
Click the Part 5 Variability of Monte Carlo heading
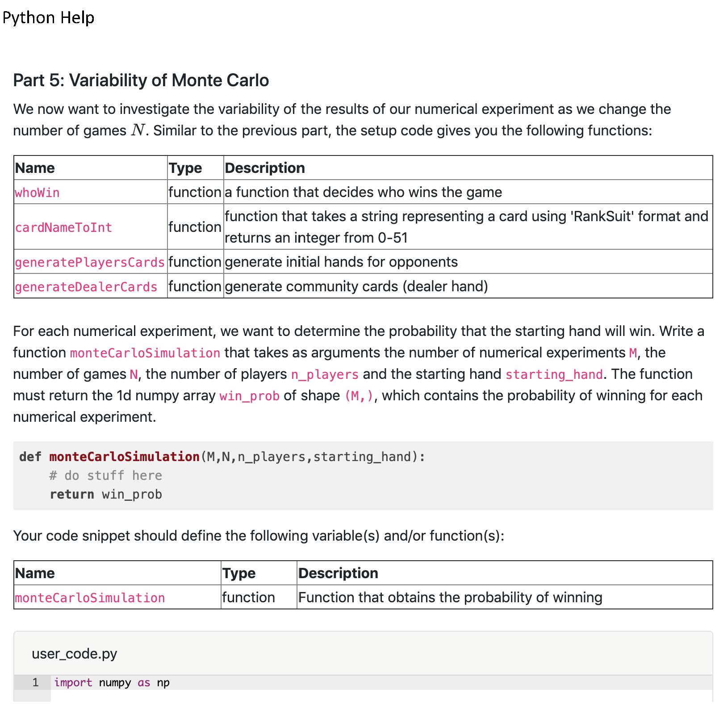point(141,80)
